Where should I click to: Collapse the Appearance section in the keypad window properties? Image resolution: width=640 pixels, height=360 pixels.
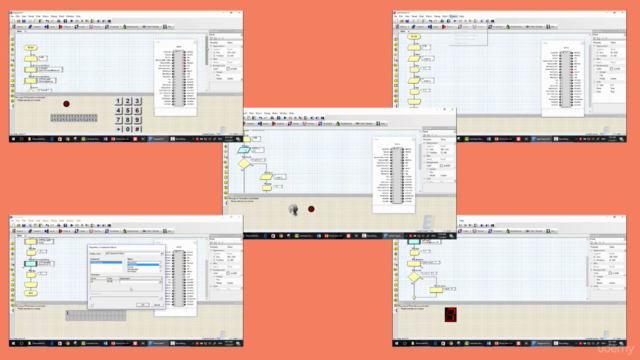[211, 46]
